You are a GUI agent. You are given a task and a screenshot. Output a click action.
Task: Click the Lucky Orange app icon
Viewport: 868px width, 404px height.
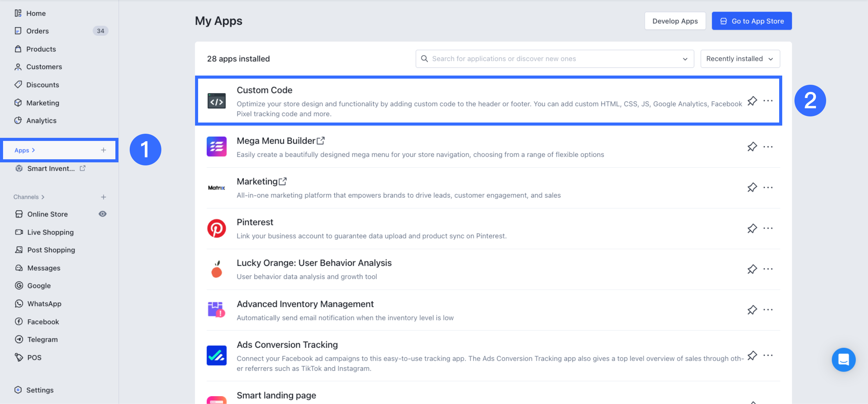click(216, 269)
